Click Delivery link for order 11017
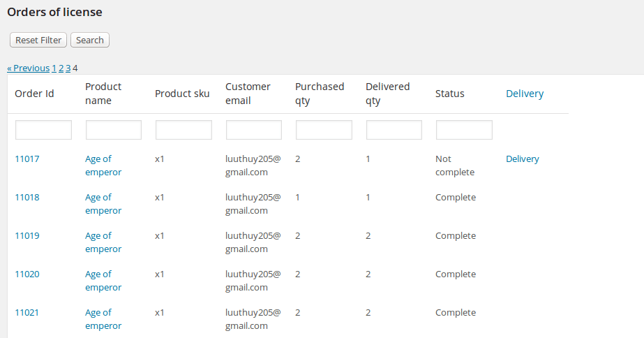Image resolution: width=644 pixels, height=338 pixels. click(x=522, y=159)
